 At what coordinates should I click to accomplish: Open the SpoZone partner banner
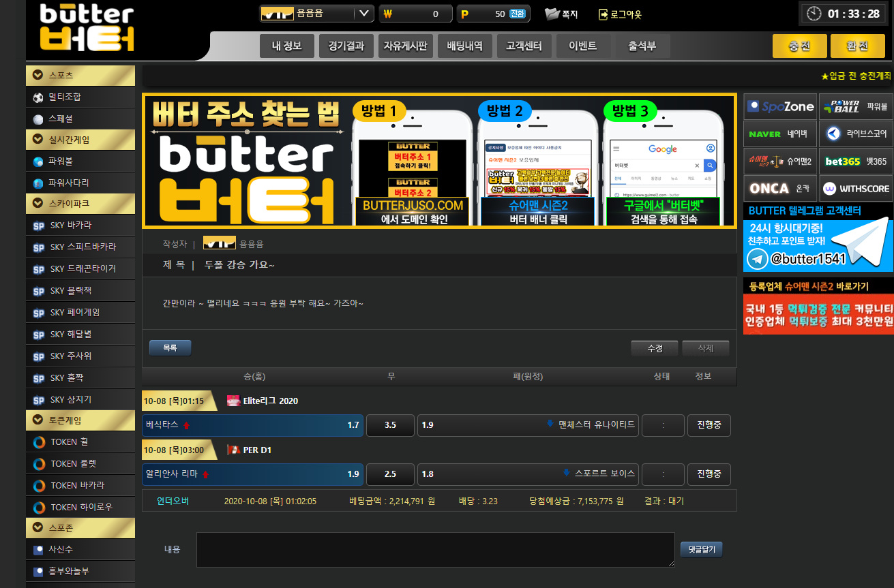[780, 106]
